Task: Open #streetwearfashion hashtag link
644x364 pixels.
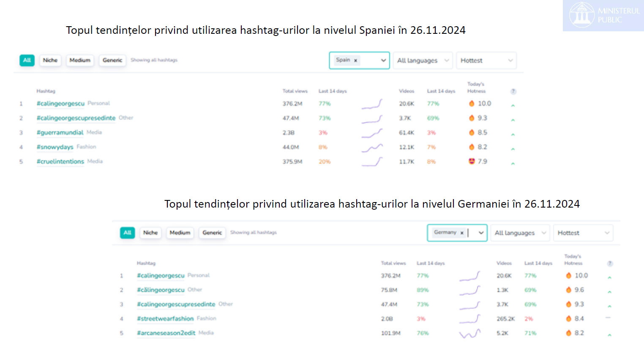Action: pos(165,319)
